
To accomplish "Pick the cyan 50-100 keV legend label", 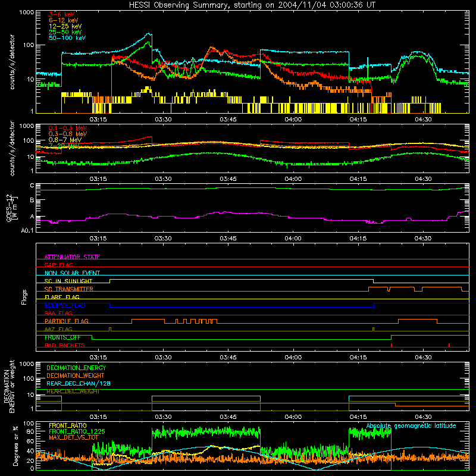I will (x=67, y=38).
